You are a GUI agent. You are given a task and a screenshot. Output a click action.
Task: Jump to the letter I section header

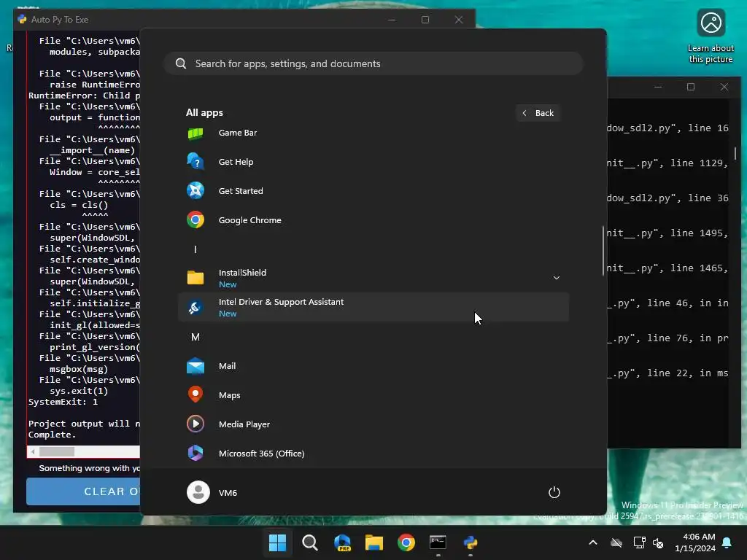195,249
